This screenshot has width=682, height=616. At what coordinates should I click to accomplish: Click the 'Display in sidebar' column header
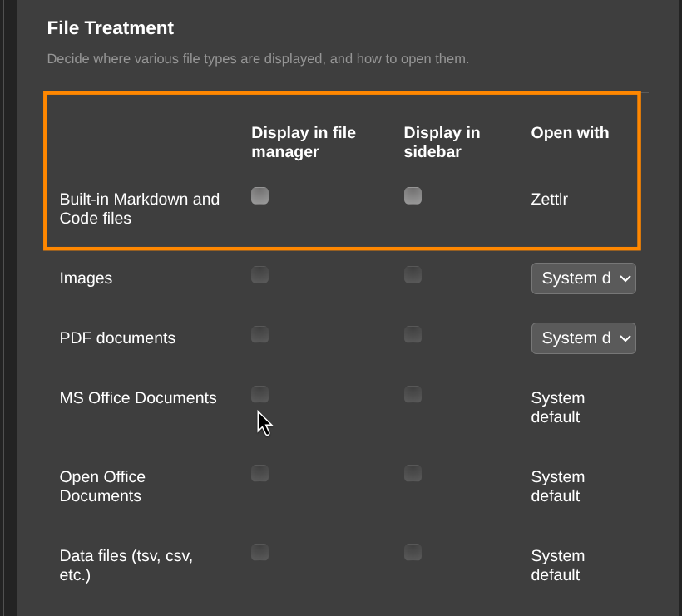click(x=442, y=142)
